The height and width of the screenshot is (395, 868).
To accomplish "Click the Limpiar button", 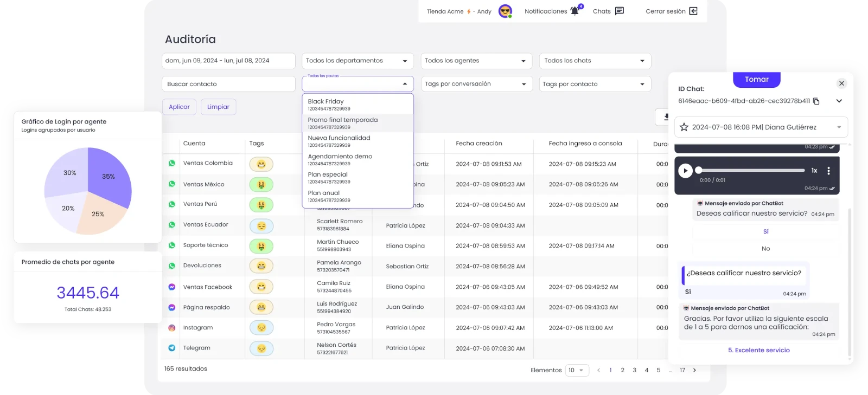I will point(218,107).
